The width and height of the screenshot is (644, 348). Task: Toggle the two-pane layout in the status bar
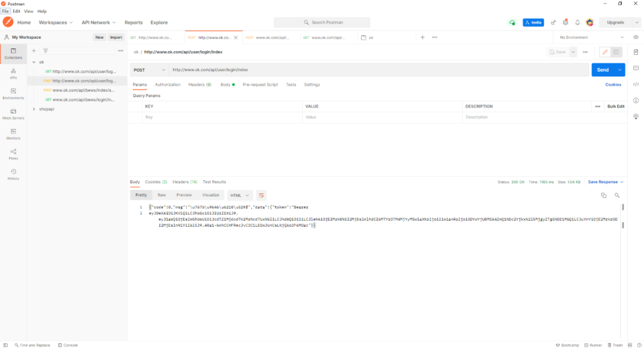pyautogui.click(x=630, y=345)
